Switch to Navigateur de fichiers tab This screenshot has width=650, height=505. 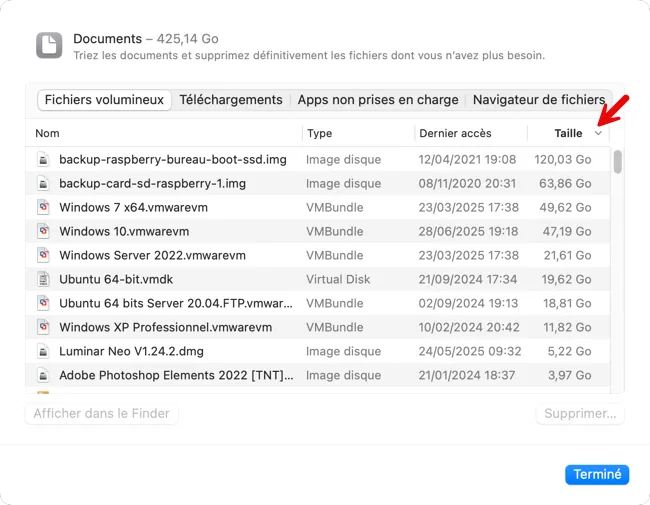(x=539, y=100)
